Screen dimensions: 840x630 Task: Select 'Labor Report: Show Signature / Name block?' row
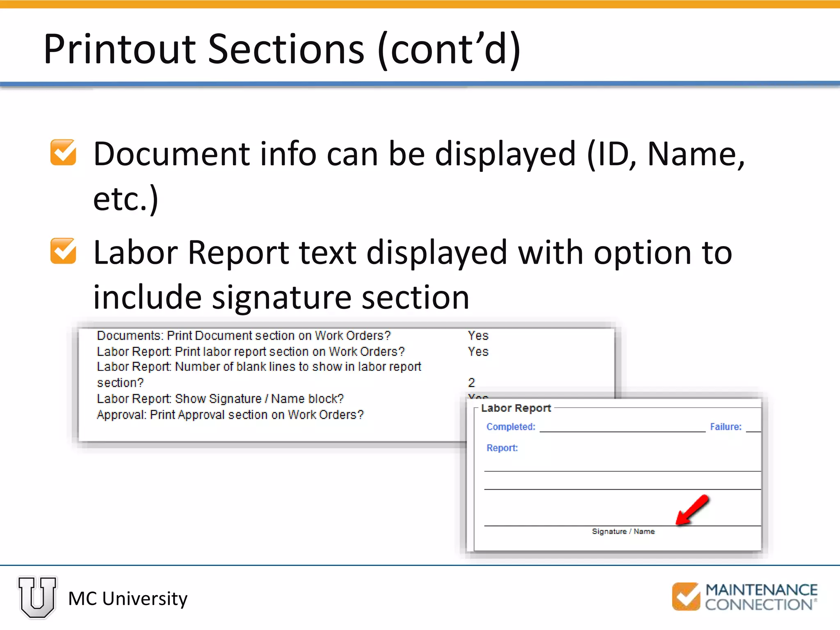tap(220, 399)
